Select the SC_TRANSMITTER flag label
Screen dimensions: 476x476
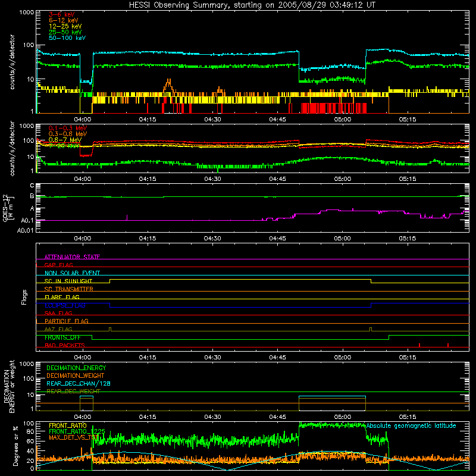(x=69, y=289)
